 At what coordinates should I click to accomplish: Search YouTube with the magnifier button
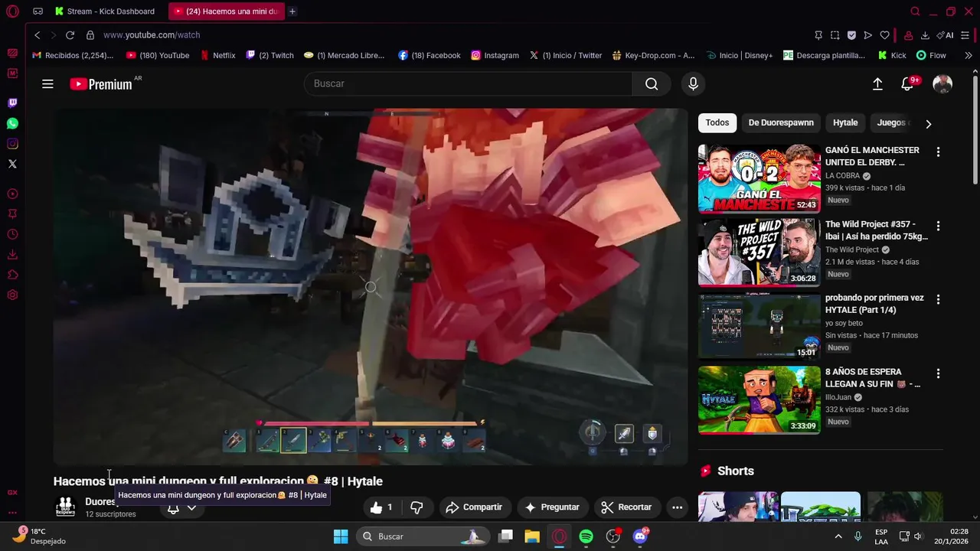pyautogui.click(x=652, y=83)
